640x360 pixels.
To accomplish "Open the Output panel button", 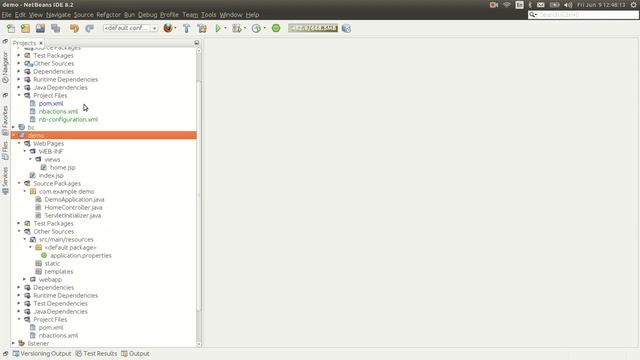I will 135,353.
